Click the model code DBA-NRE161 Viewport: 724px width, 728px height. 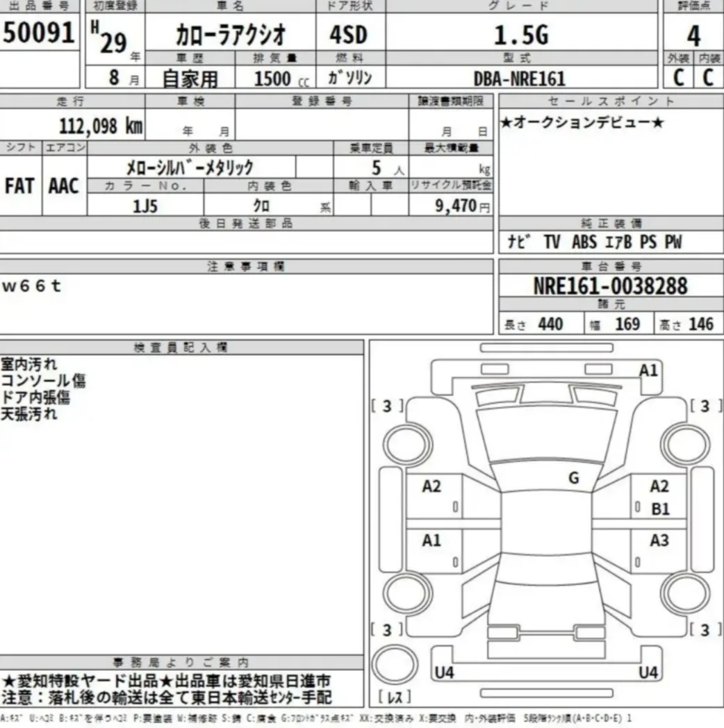point(520,79)
